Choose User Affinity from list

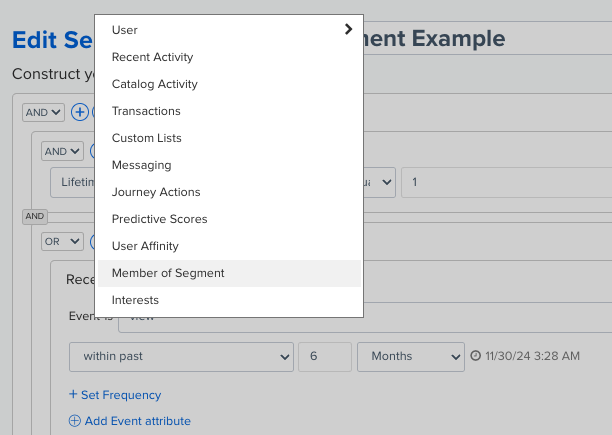(229, 246)
